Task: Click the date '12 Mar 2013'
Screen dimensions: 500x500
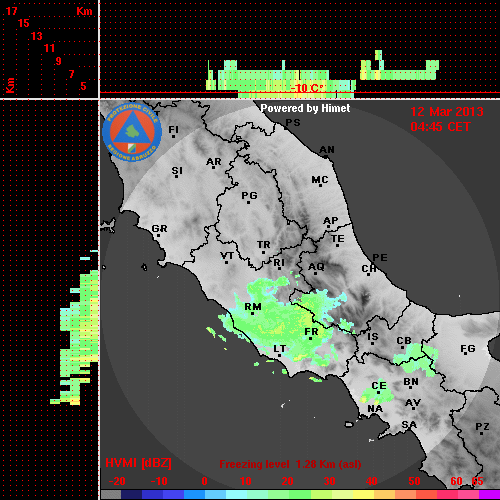Action: pos(447,112)
